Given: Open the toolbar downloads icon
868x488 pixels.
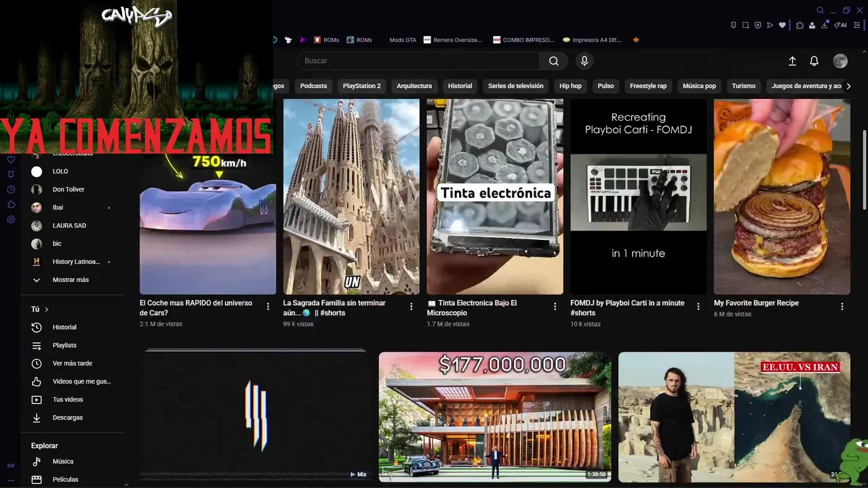Looking at the screenshot, I should click(x=825, y=25).
